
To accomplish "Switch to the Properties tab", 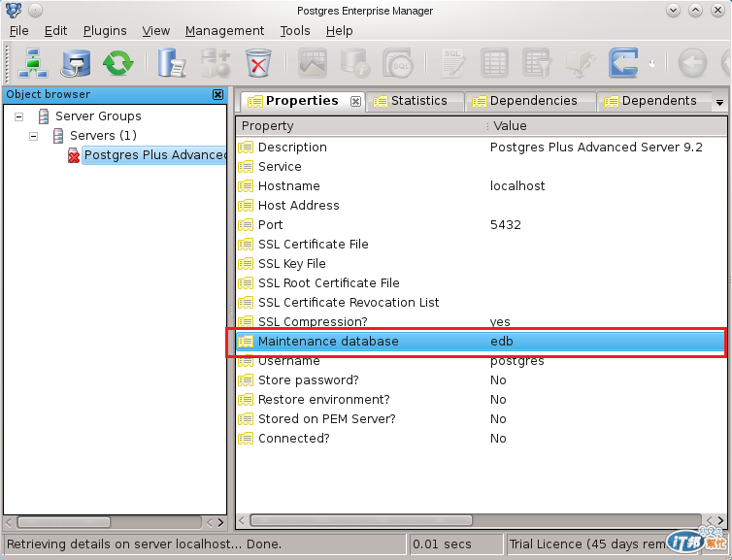I will coord(302,101).
